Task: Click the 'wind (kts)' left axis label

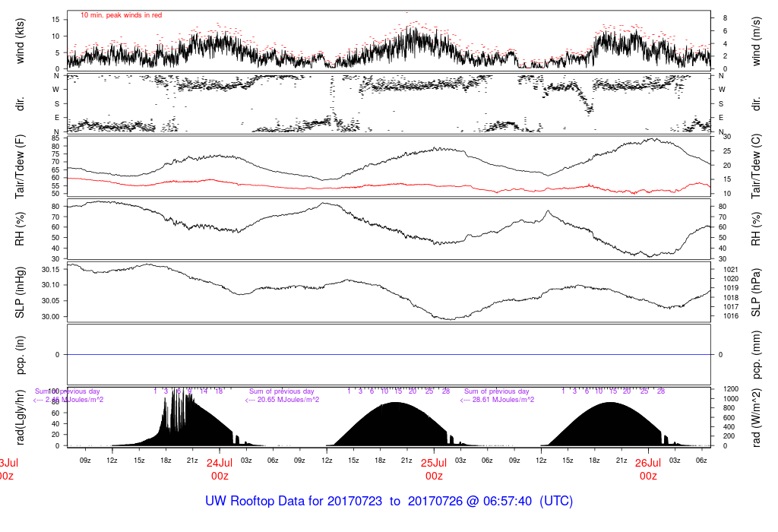Action: click(20, 41)
